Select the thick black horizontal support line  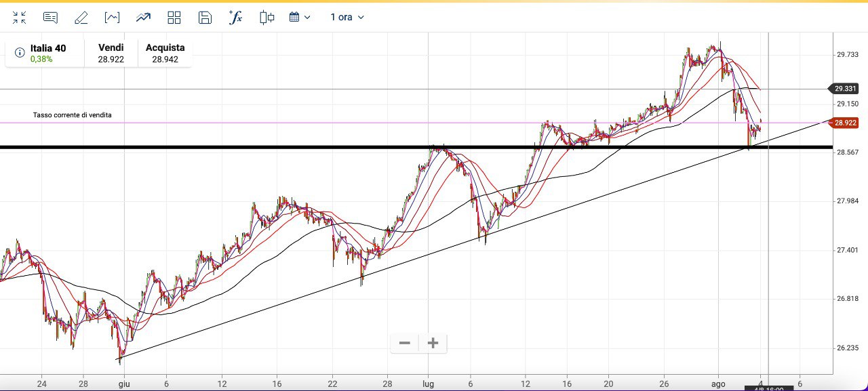(271, 147)
